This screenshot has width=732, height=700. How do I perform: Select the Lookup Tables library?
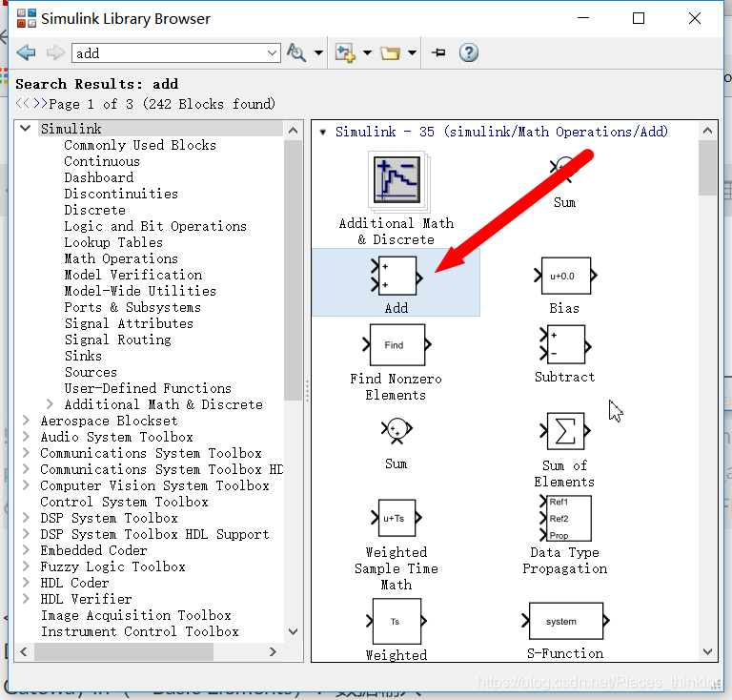coord(113,243)
